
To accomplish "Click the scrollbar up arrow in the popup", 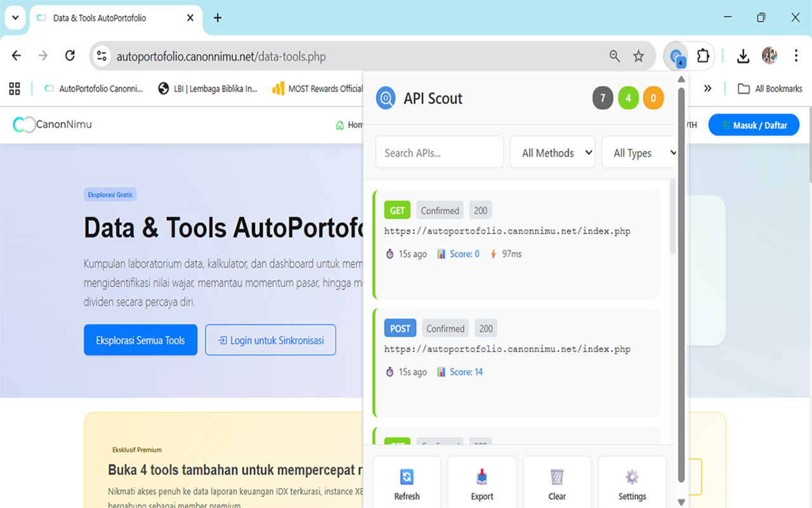I will click(681, 79).
